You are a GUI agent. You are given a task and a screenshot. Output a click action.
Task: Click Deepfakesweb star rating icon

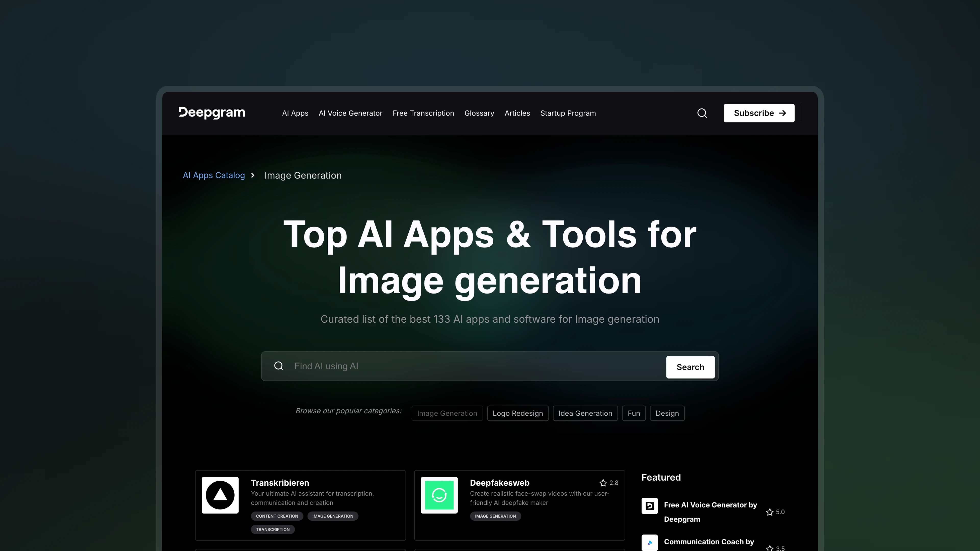pos(603,483)
